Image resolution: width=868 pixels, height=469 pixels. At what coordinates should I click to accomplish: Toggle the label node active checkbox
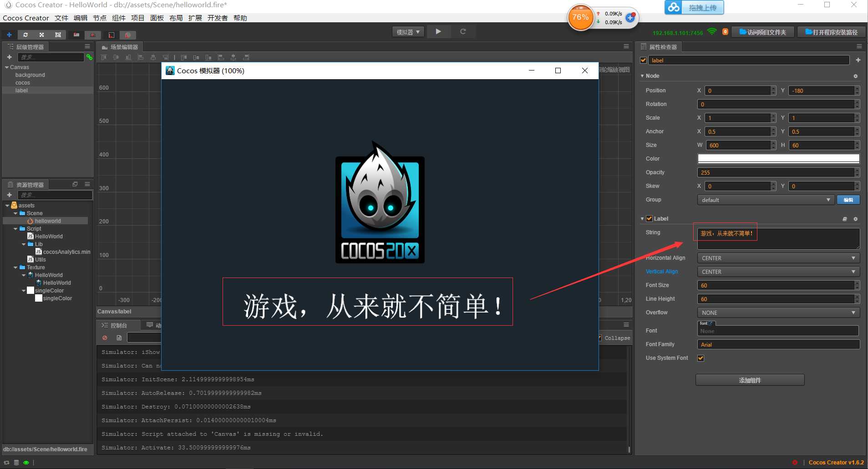point(643,60)
